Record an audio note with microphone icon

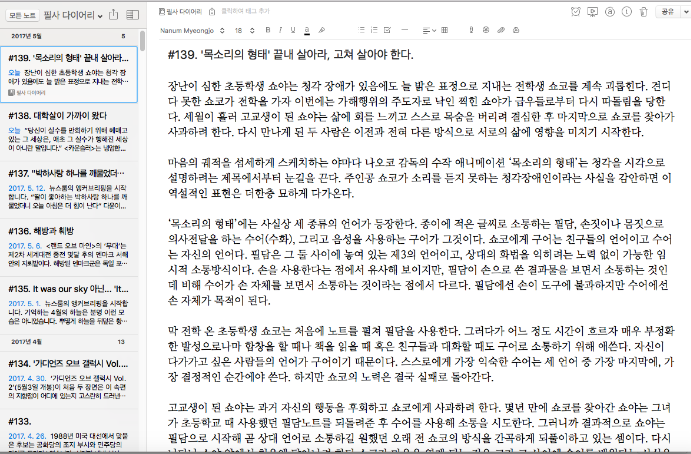pos(471,30)
